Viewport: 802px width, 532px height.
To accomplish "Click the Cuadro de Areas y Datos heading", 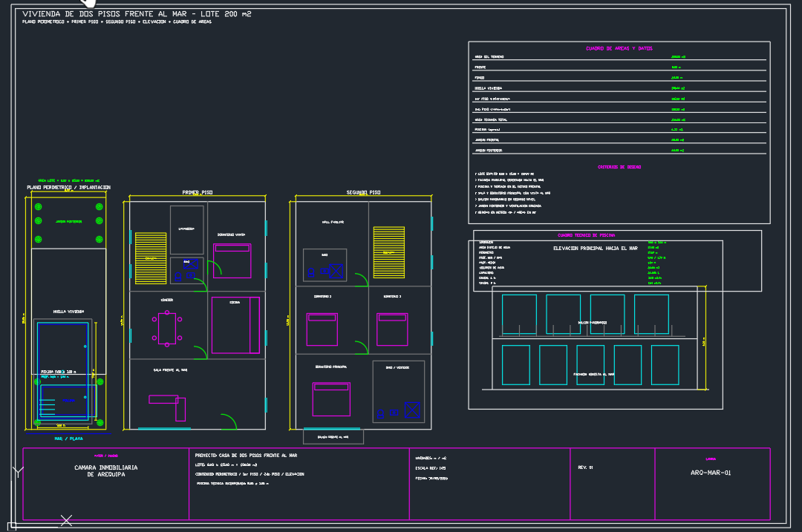I will point(619,48).
